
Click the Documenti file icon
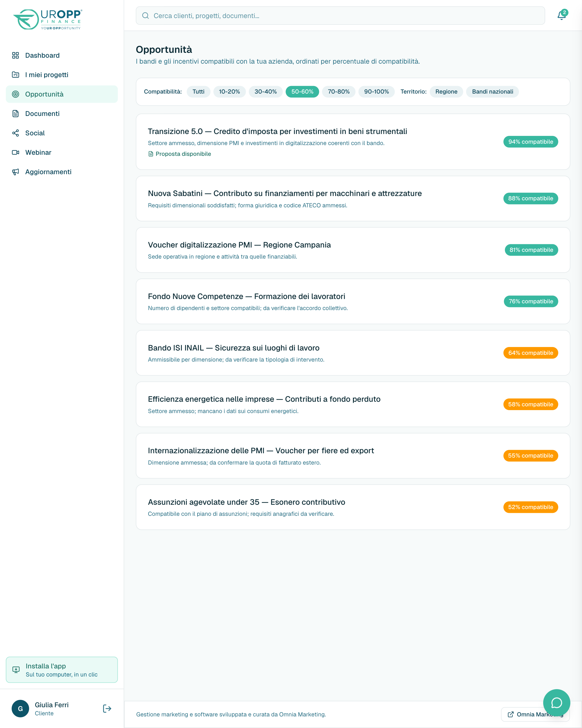[x=16, y=114]
